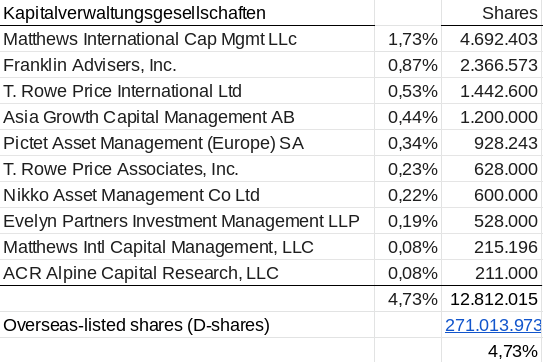Viewport: 543px width, 362px height.
Task: Open the 271.013.973 hyperlink
Action: tap(493, 325)
